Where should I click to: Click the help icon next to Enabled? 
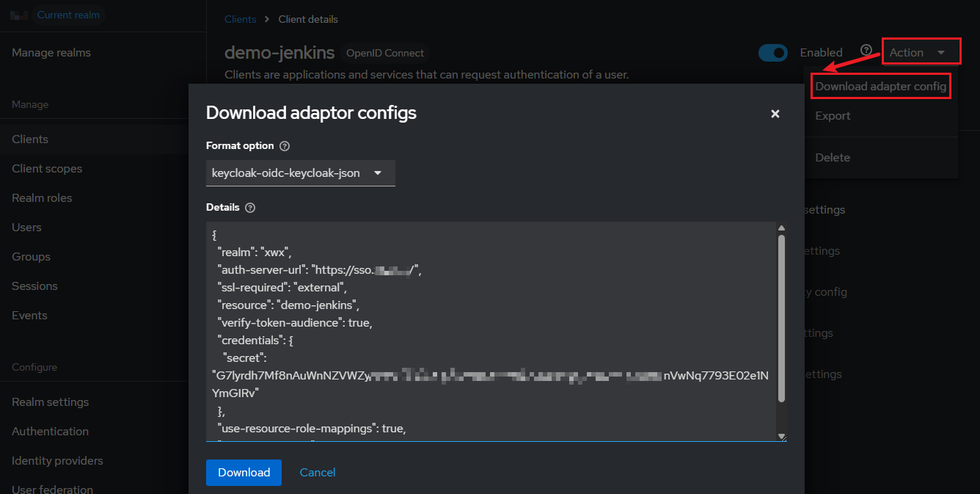pyautogui.click(x=866, y=51)
